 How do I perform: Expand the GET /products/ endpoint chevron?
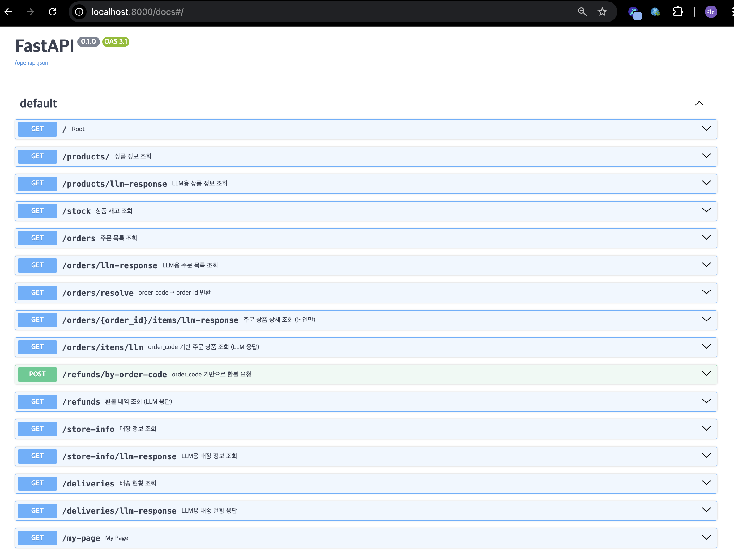coord(706,156)
